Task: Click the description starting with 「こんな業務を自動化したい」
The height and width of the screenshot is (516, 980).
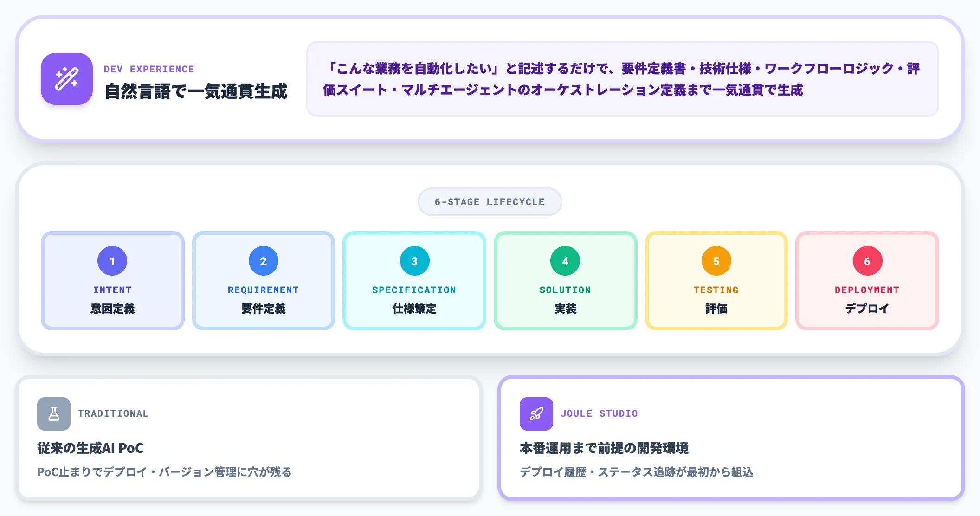Action: click(622, 79)
